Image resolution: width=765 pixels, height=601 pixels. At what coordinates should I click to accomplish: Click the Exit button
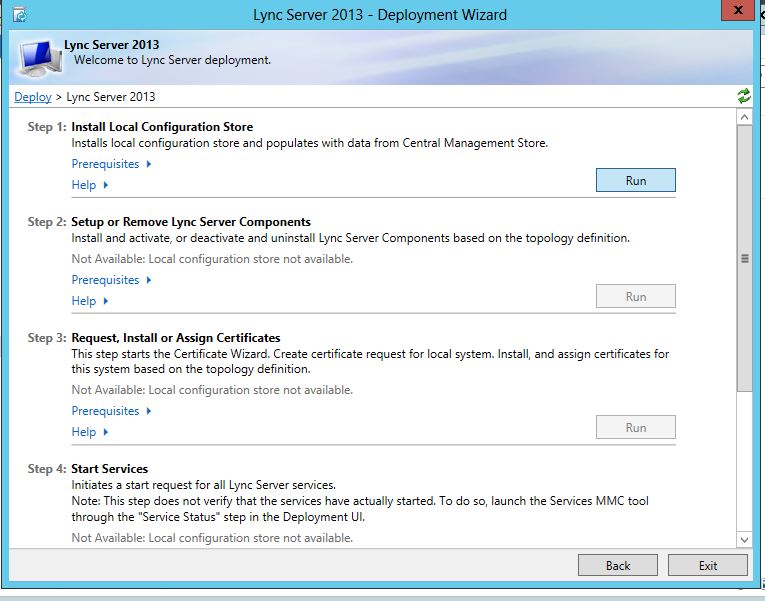tap(707, 565)
